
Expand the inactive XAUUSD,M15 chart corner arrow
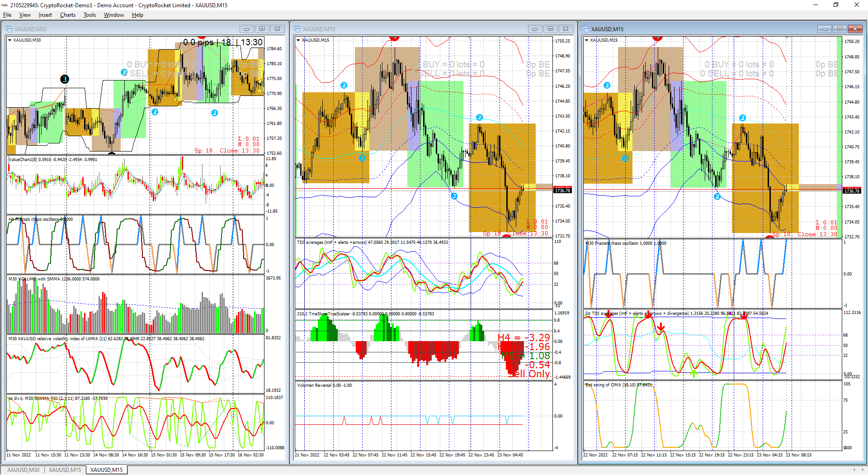298,40
